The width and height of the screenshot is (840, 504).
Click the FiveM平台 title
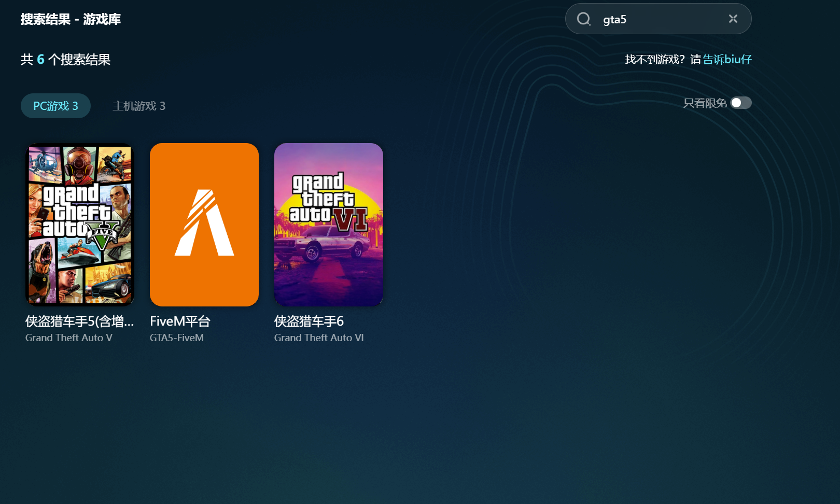coord(180,321)
